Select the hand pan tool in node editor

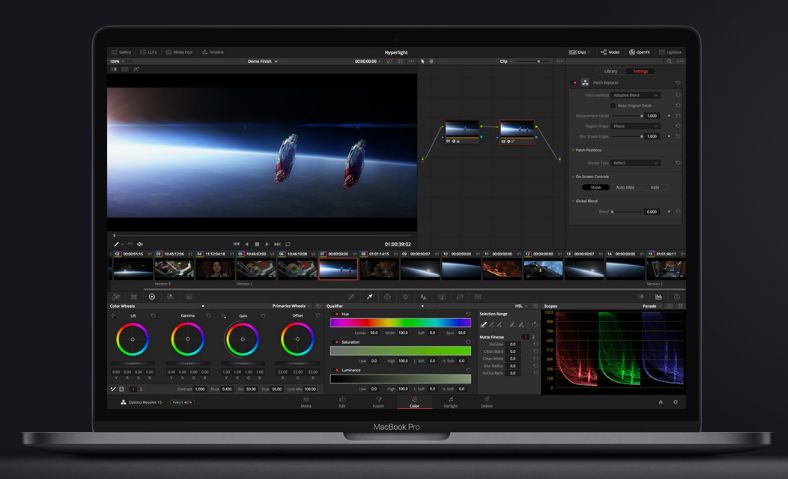pos(431,61)
